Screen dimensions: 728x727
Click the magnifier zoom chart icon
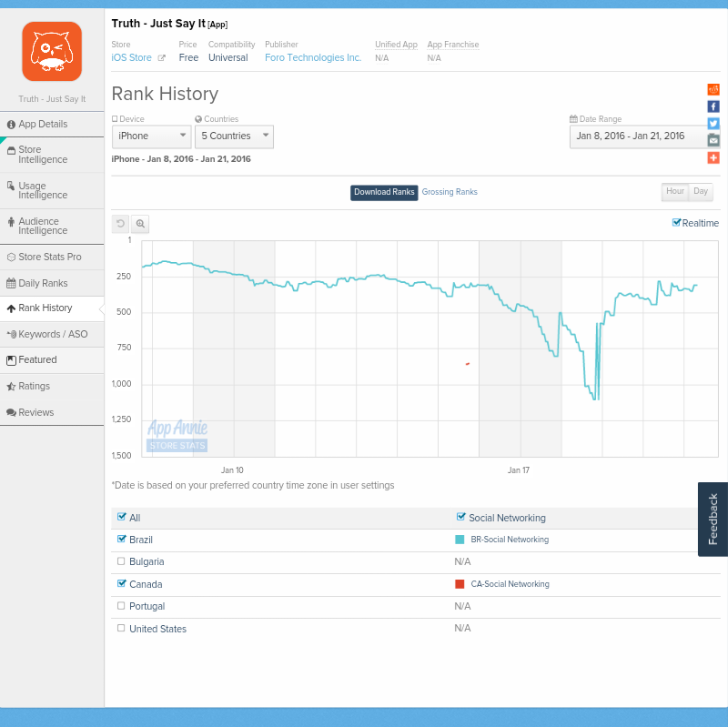click(140, 224)
